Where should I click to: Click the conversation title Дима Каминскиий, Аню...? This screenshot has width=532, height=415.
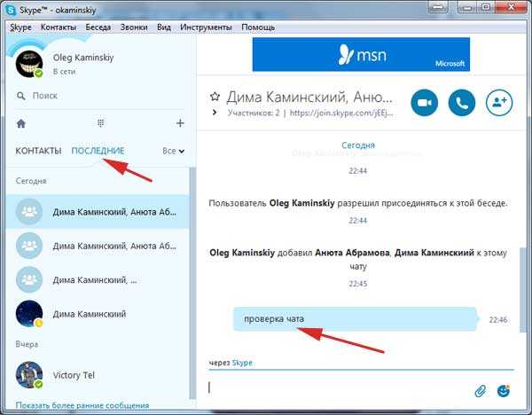point(309,98)
